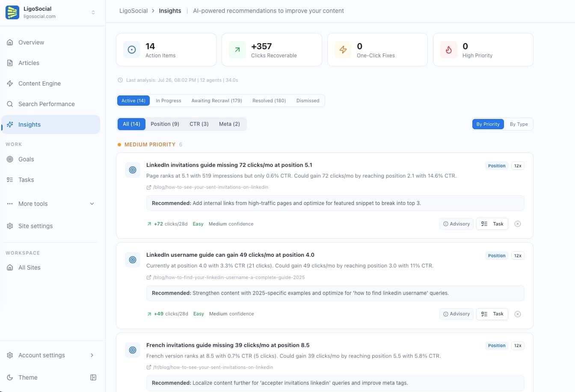This screenshot has height=392, width=575.
Task: Click the Tasks checklist icon in sidebar
Action: tap(10, 180)
